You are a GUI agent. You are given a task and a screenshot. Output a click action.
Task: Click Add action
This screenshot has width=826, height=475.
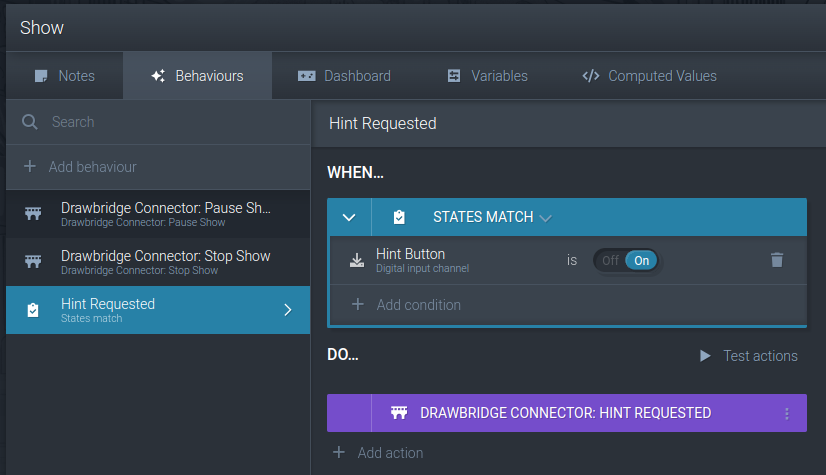click(378, 453)
